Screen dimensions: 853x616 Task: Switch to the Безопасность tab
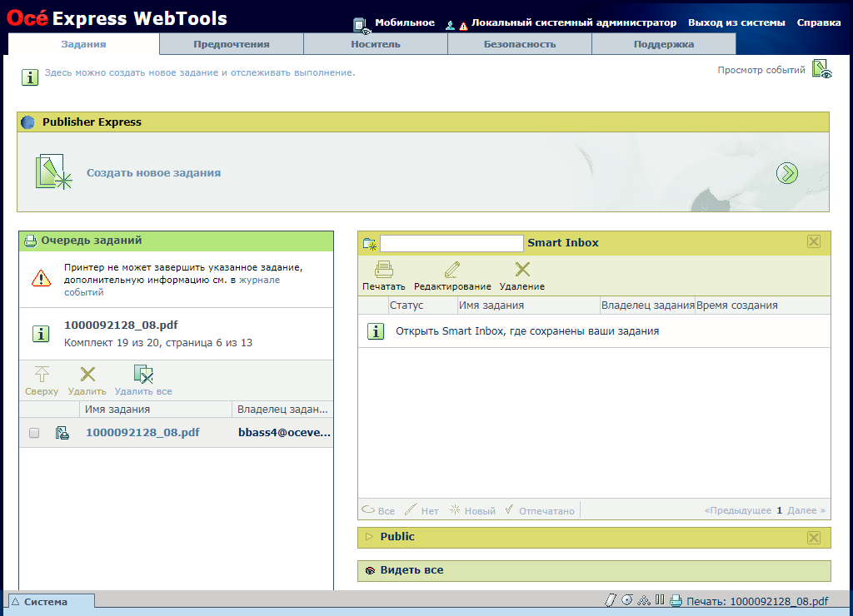coord(520,44)
